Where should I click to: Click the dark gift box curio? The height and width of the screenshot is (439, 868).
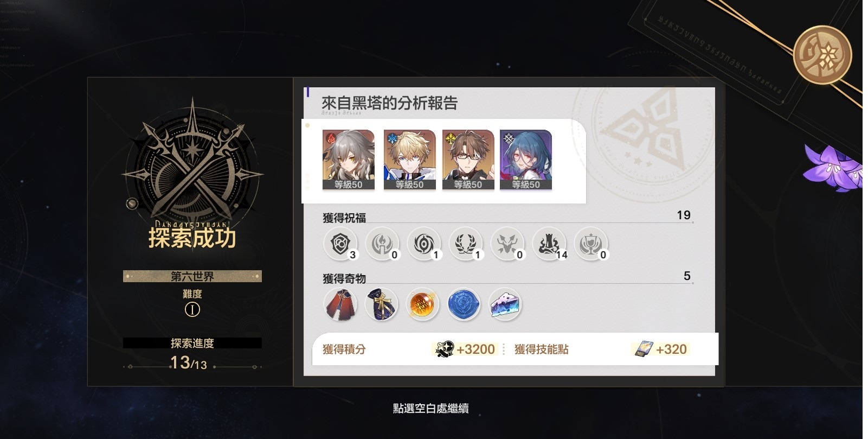pos(382,304)
